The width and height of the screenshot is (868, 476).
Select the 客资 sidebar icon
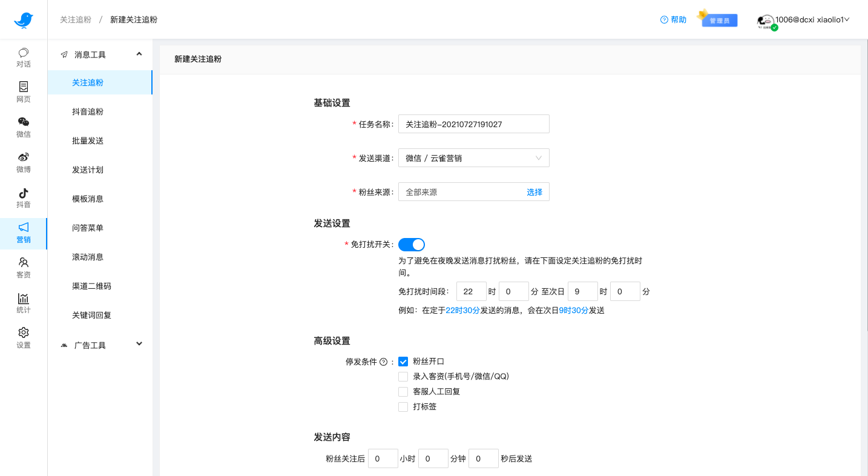coord(23,268)
